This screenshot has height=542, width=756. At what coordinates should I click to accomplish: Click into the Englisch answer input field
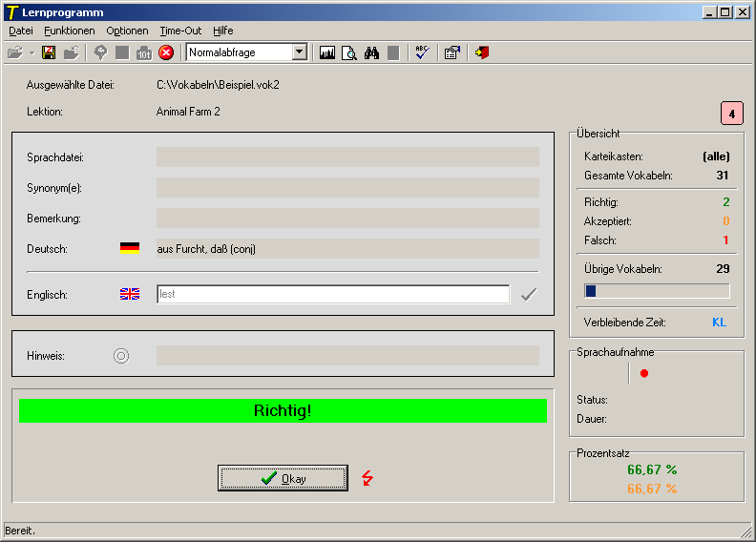pyautogui.click(x=333, y=294)
